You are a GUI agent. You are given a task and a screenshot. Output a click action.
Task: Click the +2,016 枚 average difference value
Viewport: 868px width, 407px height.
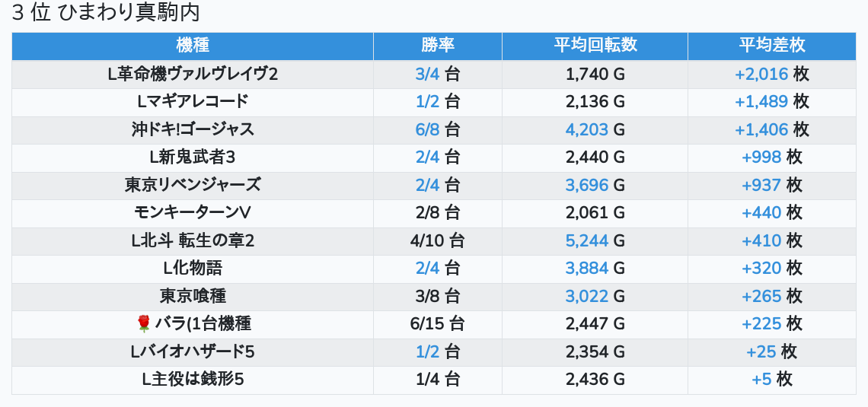click(771, 74)
